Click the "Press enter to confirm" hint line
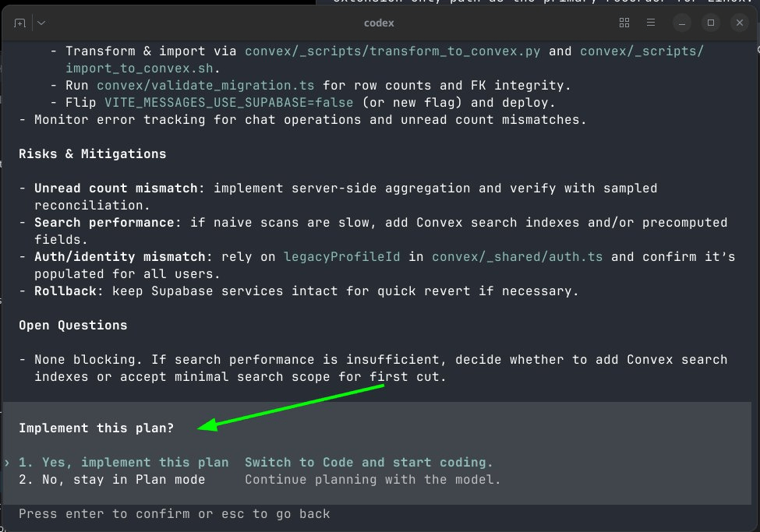This screenshot has height=532, width=760. 174,513
